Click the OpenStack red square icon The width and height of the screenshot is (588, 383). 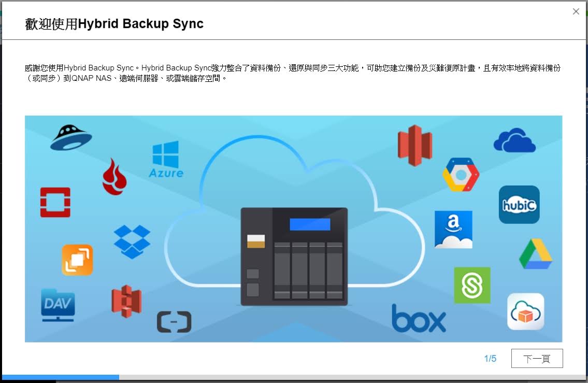(x=55, y=202)
